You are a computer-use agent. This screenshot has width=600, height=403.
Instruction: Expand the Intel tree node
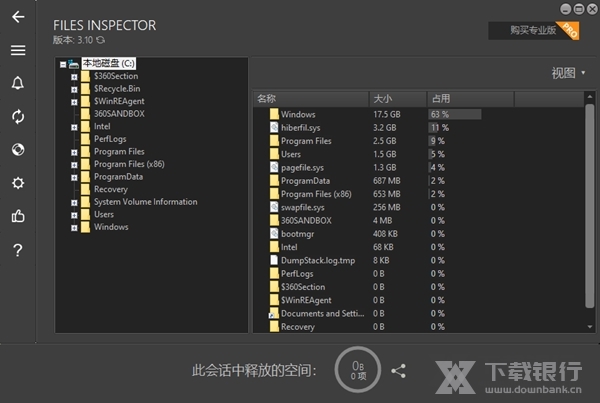[x=74, y=127]
